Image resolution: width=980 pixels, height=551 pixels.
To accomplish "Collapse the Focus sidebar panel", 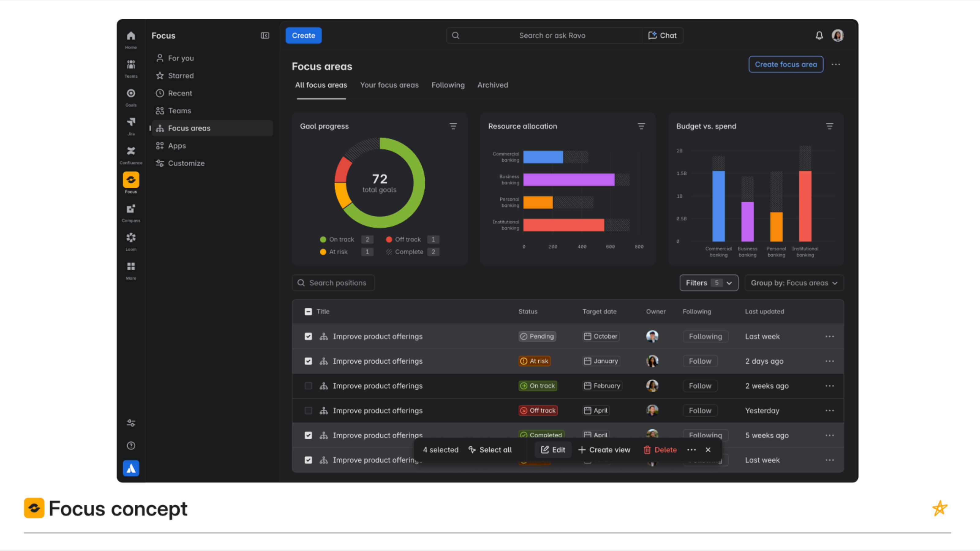I will [265, 36].
